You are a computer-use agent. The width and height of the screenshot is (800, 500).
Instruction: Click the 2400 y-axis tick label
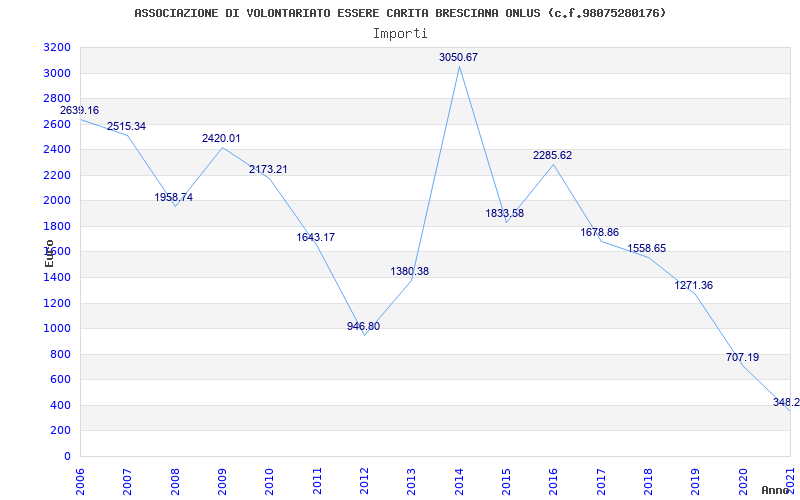[x=57, y=150]
